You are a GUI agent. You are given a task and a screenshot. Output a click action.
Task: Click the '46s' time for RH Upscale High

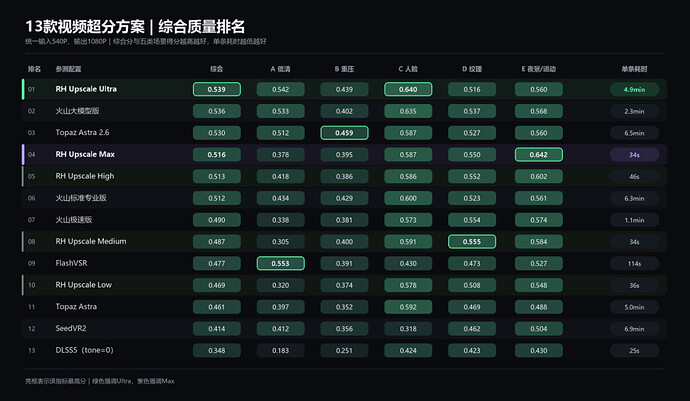click(634, 177)
